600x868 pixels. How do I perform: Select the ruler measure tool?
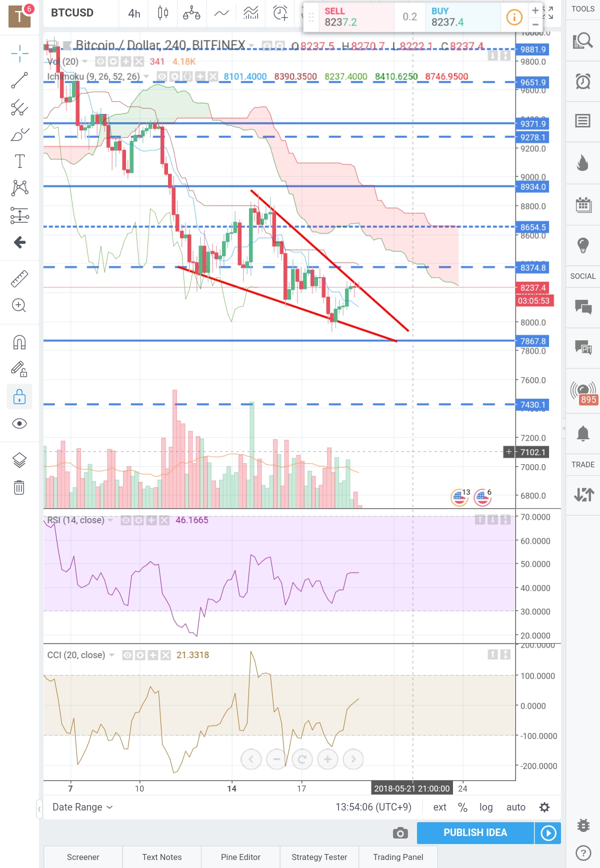click(19, 279)
